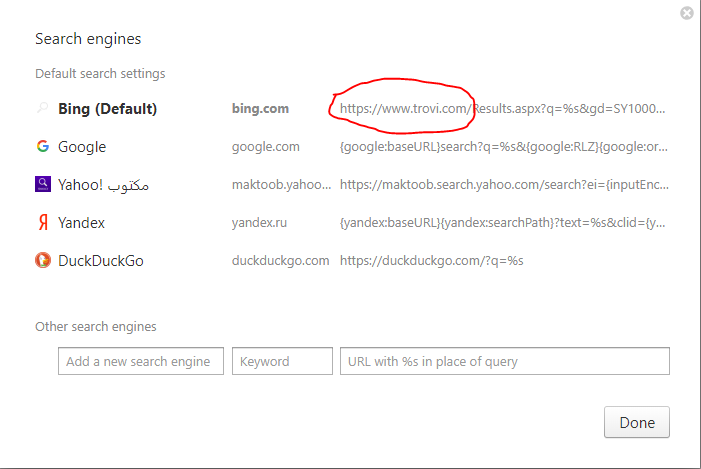
Task: Focus the URL with %s input field
Action: click(505, 361)
